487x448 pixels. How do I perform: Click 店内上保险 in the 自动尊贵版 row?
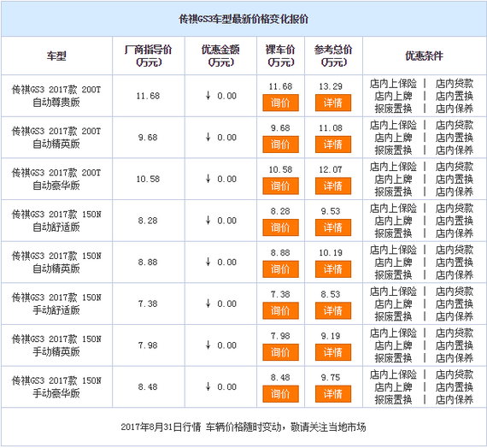[393, 84]
